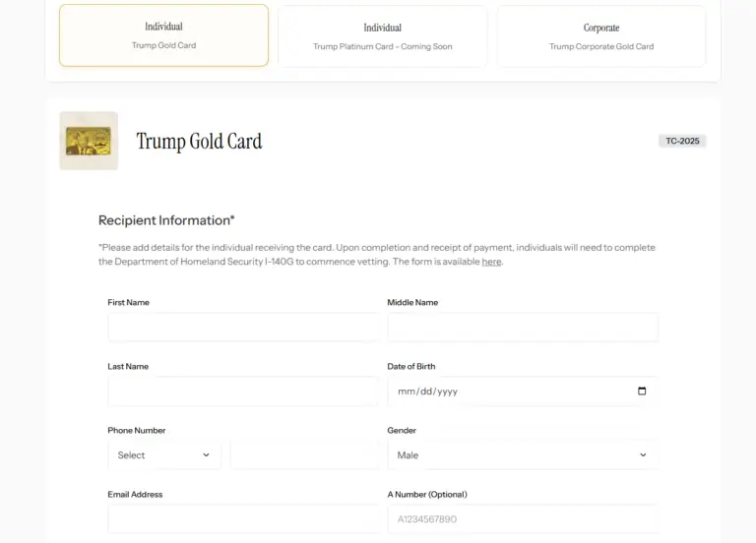Open the calendar picker icon
Viewport: 756px width, 543px height.
coord(642,391)
